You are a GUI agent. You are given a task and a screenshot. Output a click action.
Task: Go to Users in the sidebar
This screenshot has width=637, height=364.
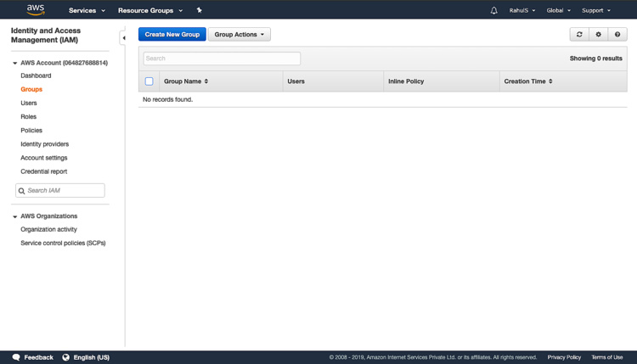tap(29, 103)
